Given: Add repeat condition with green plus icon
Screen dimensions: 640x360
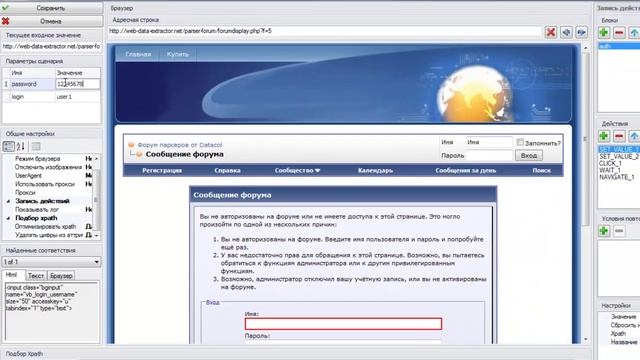Looking at the screenshot, I should 604,231.
